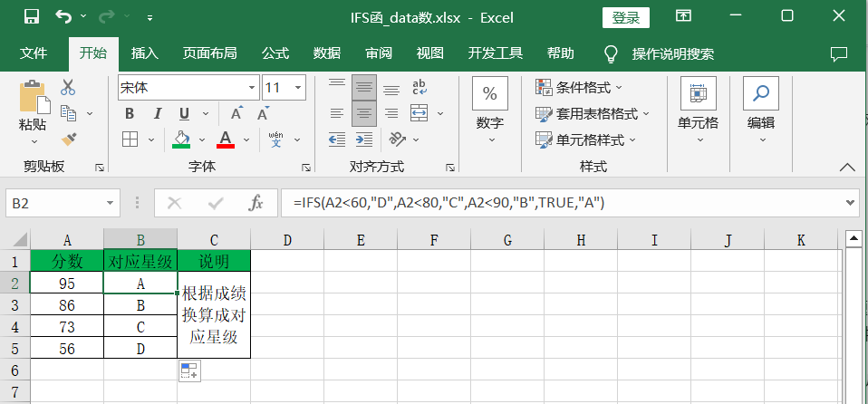Open the Customize Quick Access Toolbar arrow
The height and width of the screenshot is (404, 868).
[150, 18]
